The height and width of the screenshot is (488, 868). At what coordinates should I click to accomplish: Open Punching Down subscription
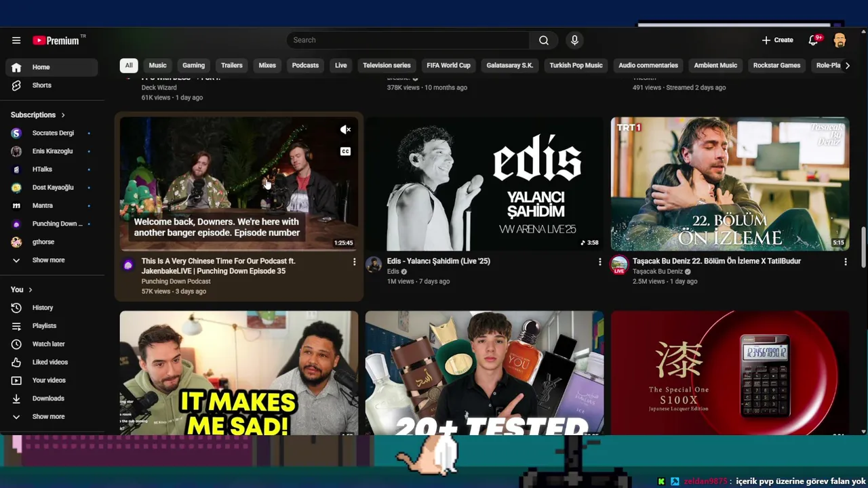pyautogui.click(x=52, y=224)
